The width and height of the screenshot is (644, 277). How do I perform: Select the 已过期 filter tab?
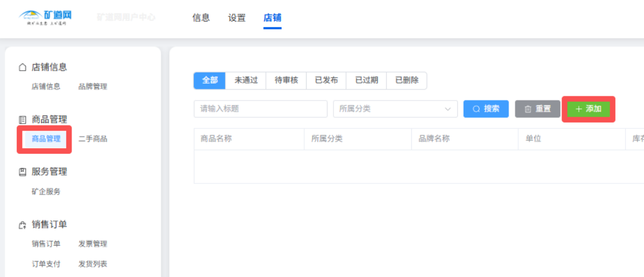click(x=367, y=81)
